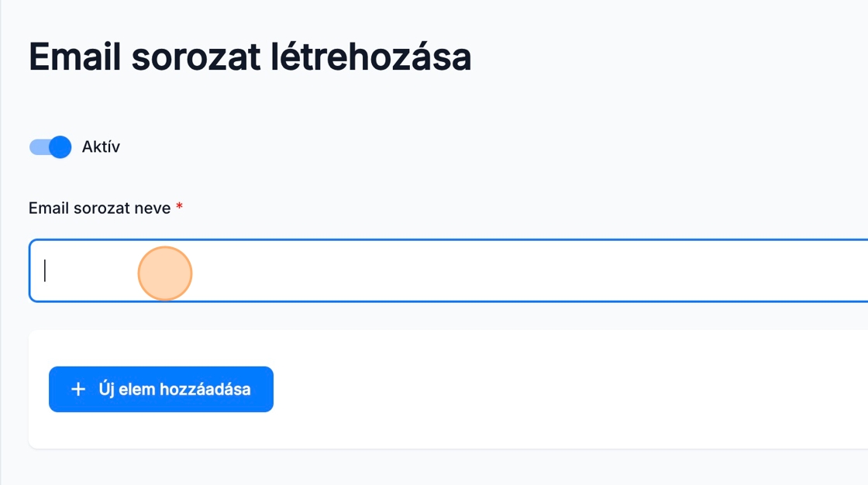868x485 pixels.
Task: Click the "Email sorozat neve" field label
Action: [99, 208]
